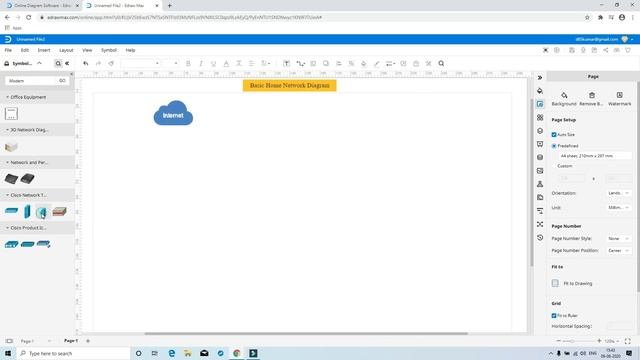Image resolution: width=640 pixels, height=360 pixels.
Task: Click the Windows Start button
Action: (x=8, y=353)
